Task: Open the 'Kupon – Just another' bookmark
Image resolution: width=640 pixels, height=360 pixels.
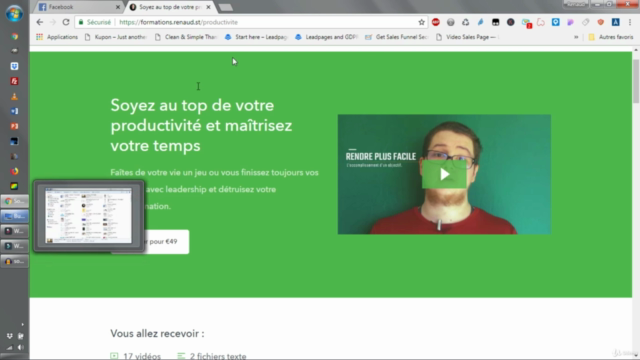Action: [x=116, y=37]
